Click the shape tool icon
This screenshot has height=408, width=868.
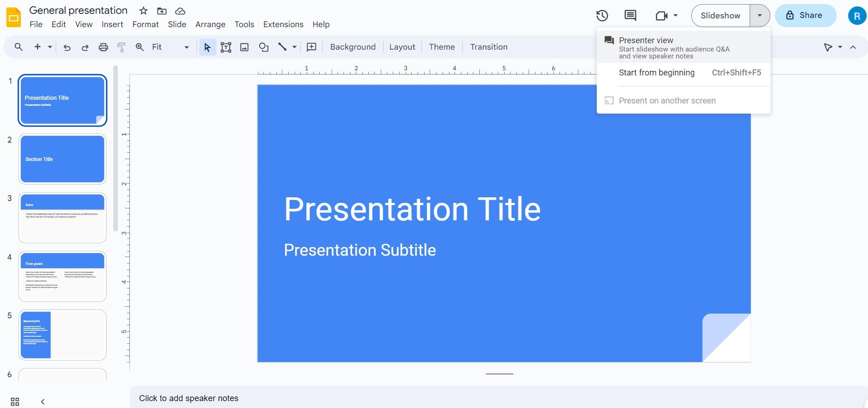coord(263,47)
